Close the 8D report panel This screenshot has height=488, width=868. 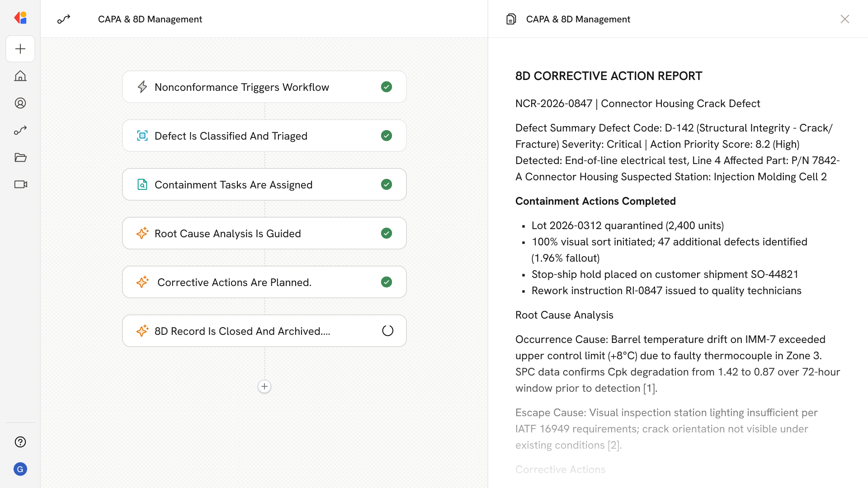pos(844,19)
